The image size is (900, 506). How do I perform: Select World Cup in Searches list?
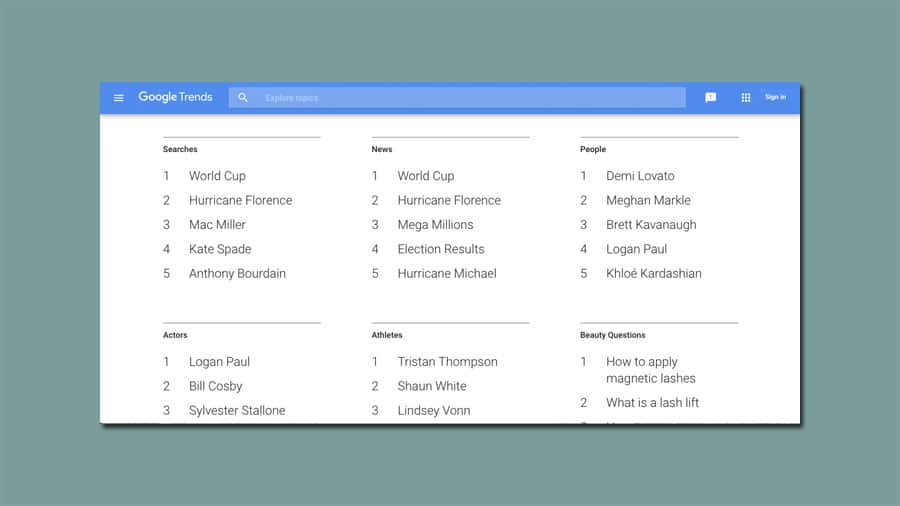(x=217, y=176)
